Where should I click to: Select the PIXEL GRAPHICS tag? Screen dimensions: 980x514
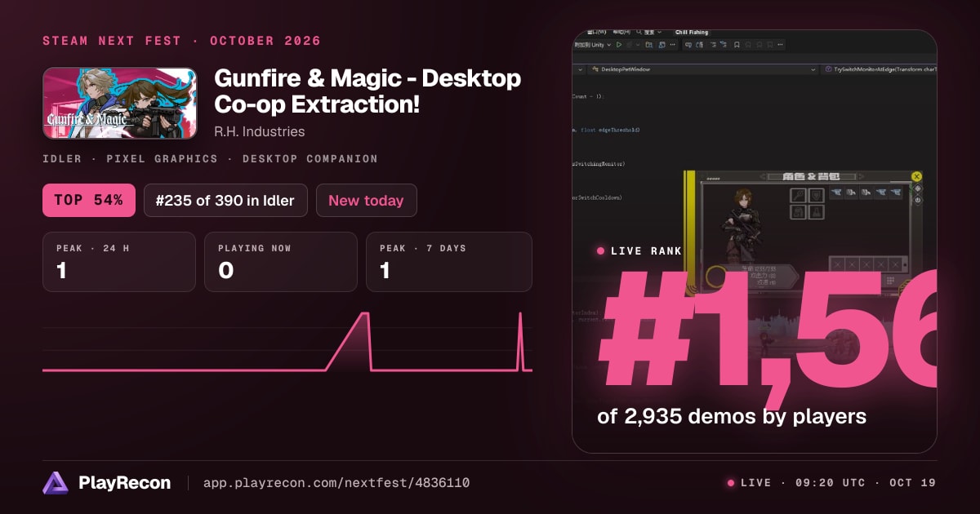[162, 159]
